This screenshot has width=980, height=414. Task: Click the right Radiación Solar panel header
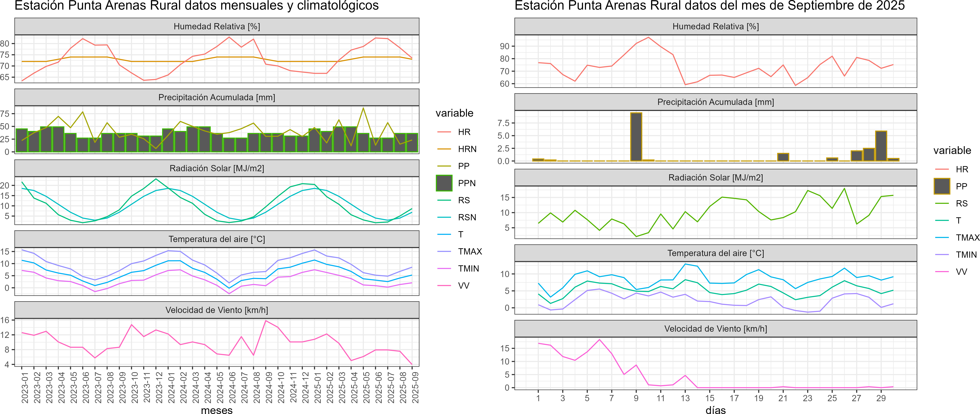click(x=715, y=177)
